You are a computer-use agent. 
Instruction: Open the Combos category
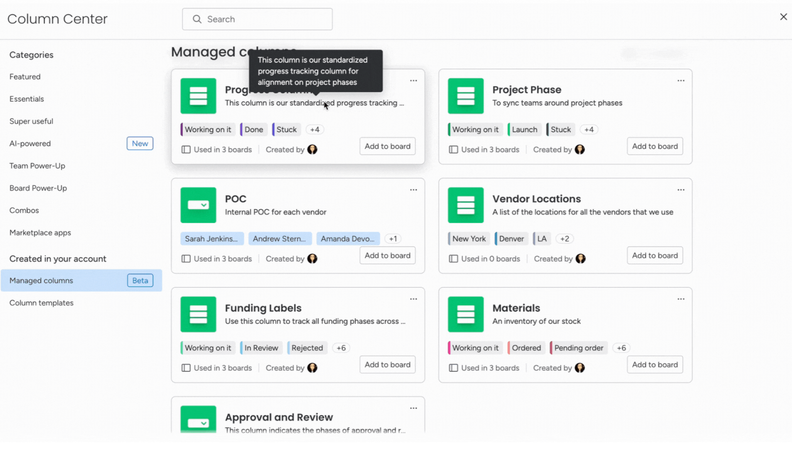(x=24, y=210)
